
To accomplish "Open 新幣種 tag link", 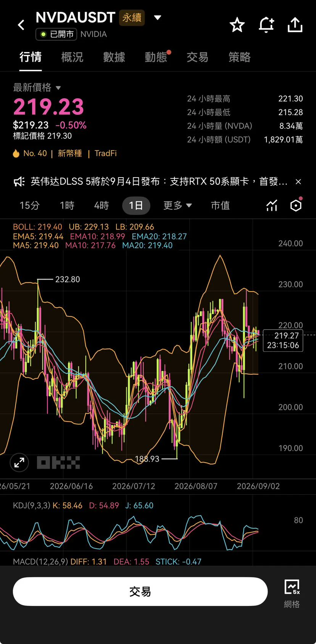I will click(70, 153).
